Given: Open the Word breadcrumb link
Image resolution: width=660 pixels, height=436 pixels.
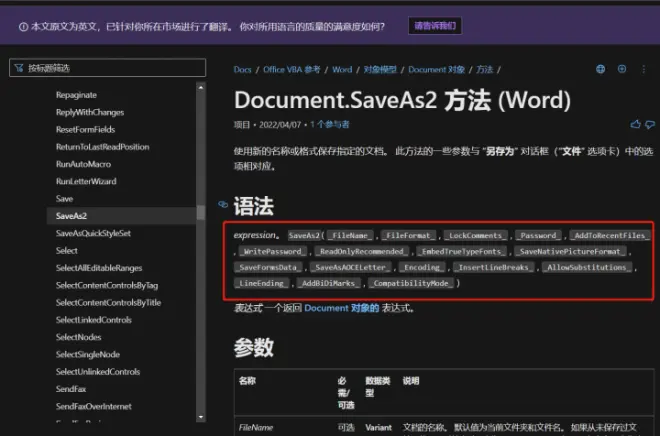Looking at the screenshot, I should pyautogui.click(x=342, y=69).
